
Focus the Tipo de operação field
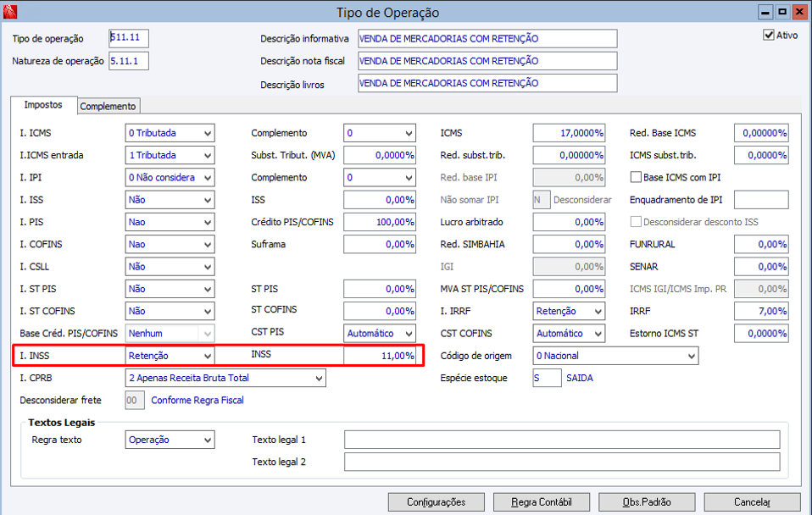[129, 38]
